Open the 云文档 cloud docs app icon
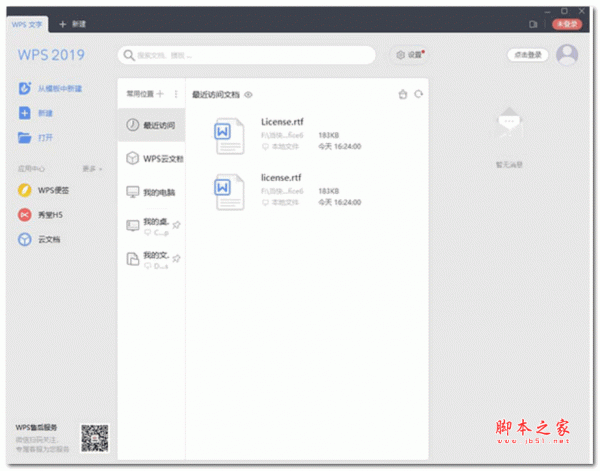Screen dimensions: 600x471 point(24,240)
